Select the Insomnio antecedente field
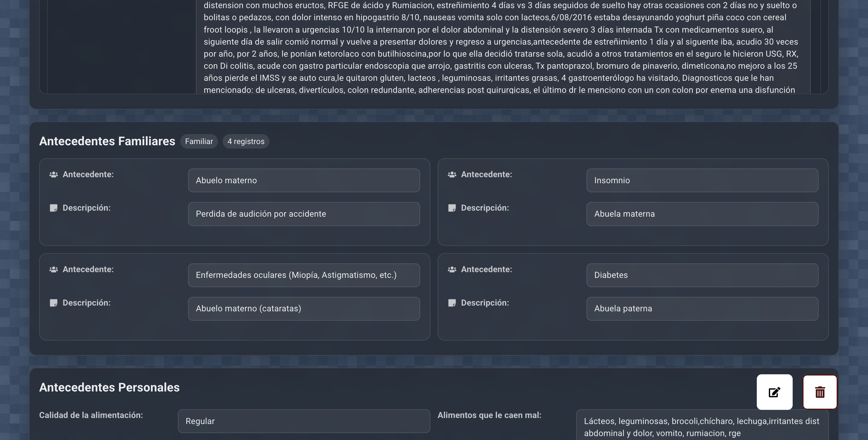Viewport: 868px width, 440px height. point(702,180)
